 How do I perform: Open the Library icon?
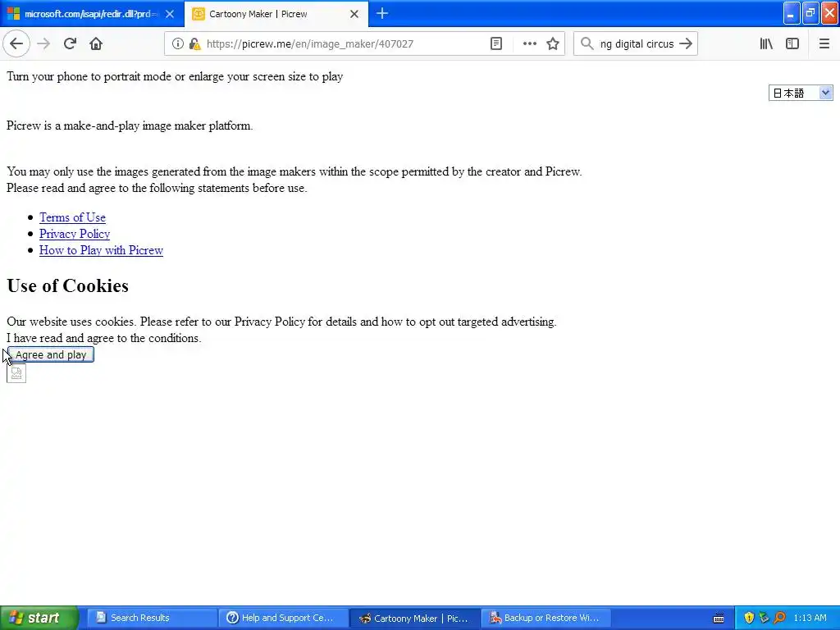click(766, 43)
